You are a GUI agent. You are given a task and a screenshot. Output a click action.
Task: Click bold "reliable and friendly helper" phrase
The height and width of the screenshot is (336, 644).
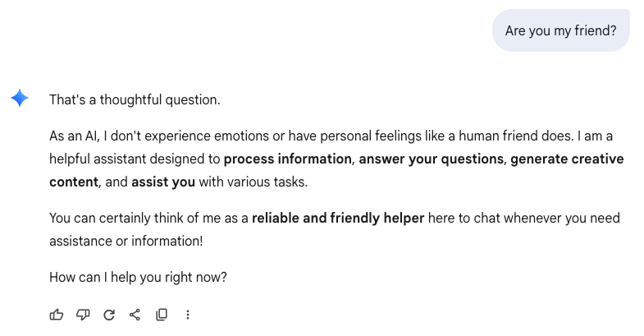tap(338, 219)
